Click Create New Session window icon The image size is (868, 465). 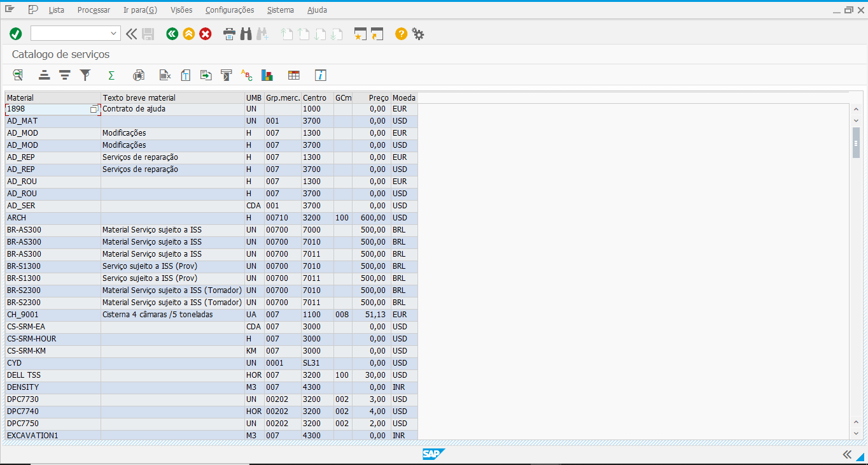click(361, 34)
